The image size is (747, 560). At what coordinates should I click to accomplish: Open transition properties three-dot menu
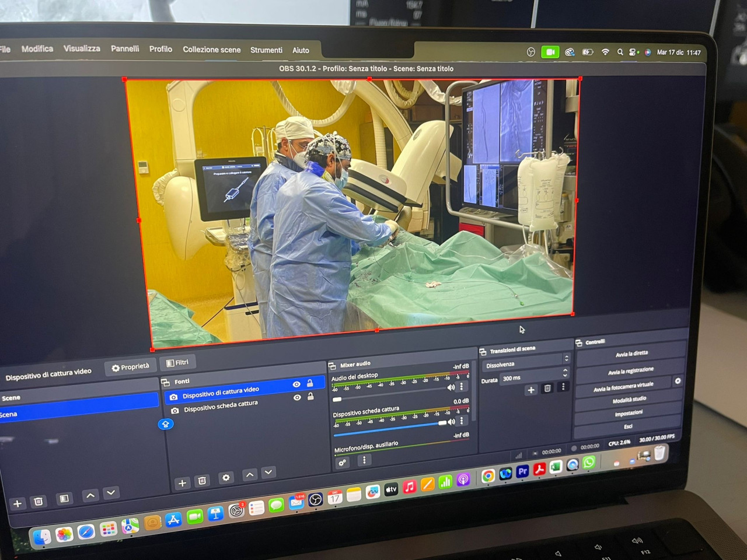[x=563, y=386]
